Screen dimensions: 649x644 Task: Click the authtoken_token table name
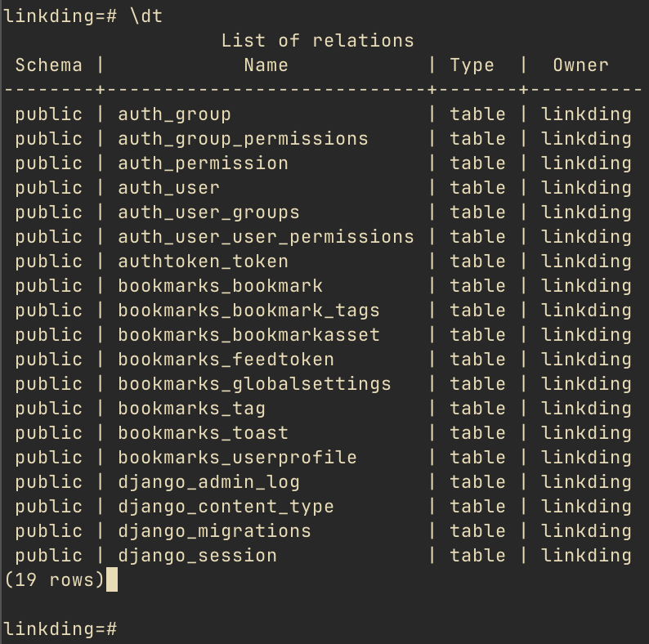[203, 262]
